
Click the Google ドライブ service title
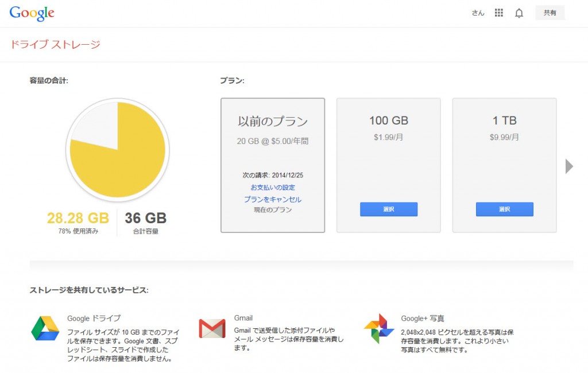point(94,318)
